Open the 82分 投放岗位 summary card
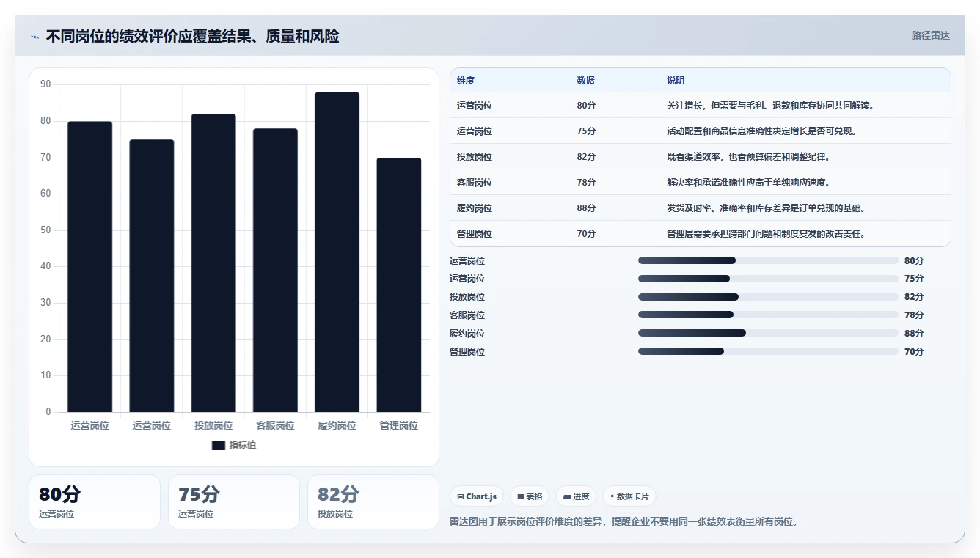The image size is (980, 558). pyautogui.click(x=373, y=502)
